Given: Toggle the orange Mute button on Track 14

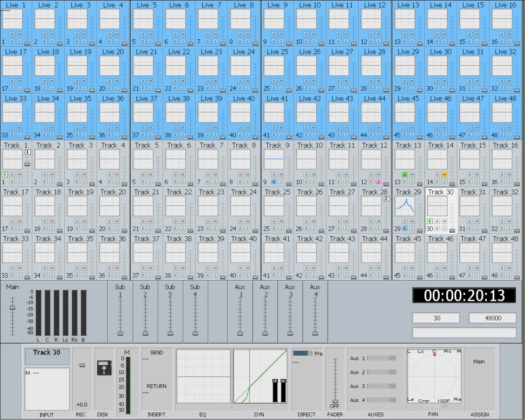Looking at the screenshot, I should coord(444,175).
